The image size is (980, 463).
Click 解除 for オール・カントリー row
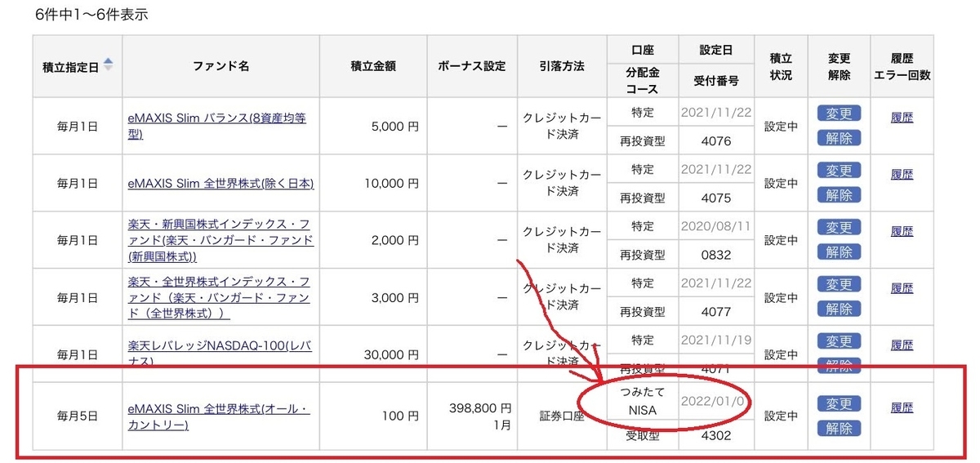pyautogui.click(x=839, y=428)
